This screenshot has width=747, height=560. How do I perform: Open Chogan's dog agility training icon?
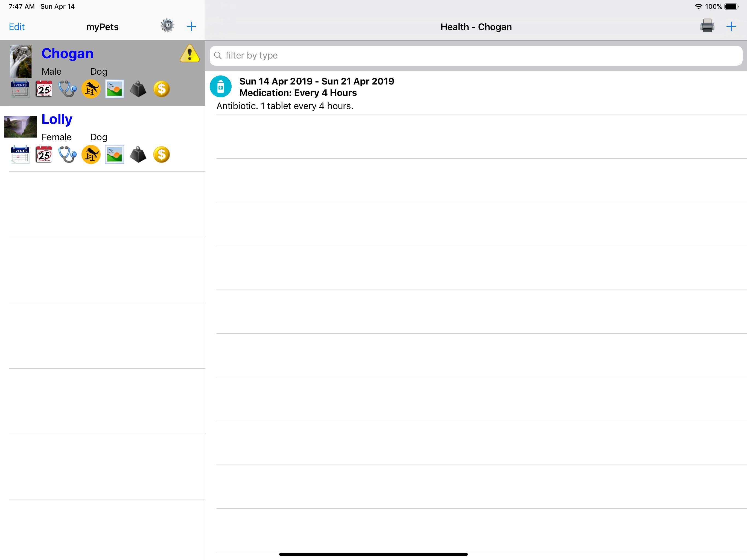pyautogui.click(x=91, y=89)
